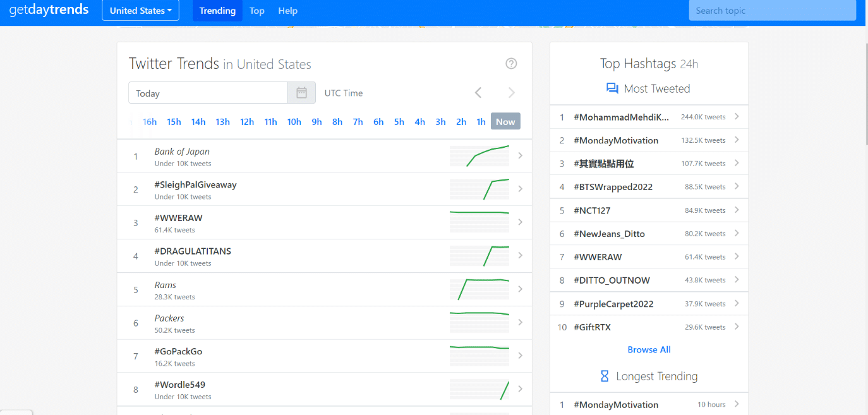
Task: Open #GiftRTX hashtag link
Action: (x=592, y=327)
